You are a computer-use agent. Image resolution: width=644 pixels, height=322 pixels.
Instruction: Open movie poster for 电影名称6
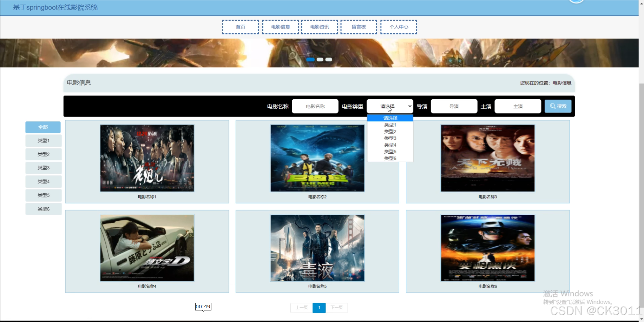[x=488, y=248]
